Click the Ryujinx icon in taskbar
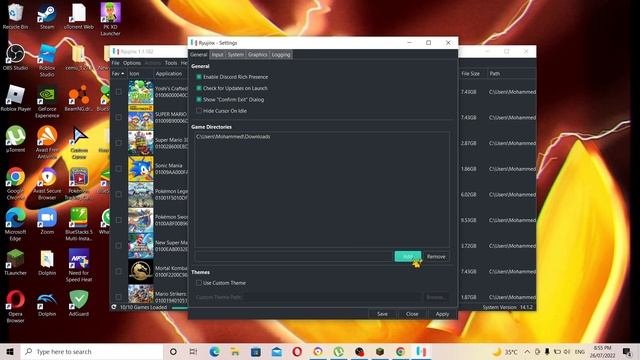Screen dimensions: 640x360 pyautogui.click(x=421, y=351)
